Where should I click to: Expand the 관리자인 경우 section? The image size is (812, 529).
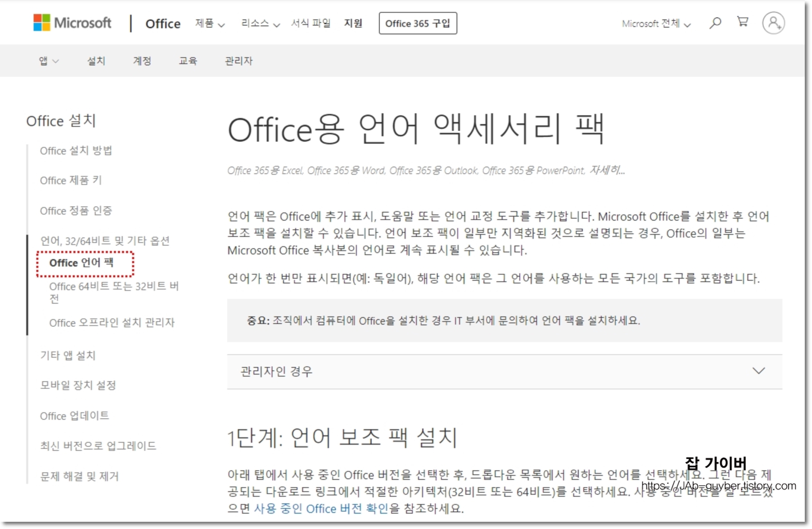504,371
